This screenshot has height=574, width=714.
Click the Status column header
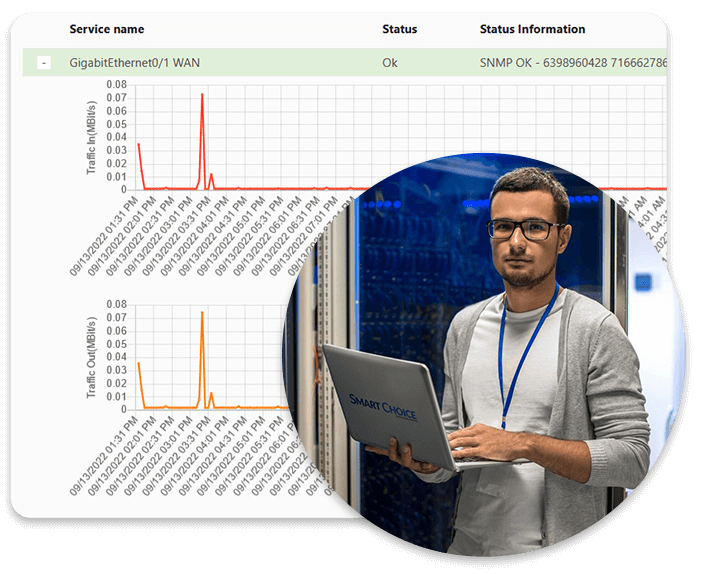tap(399, 30)
